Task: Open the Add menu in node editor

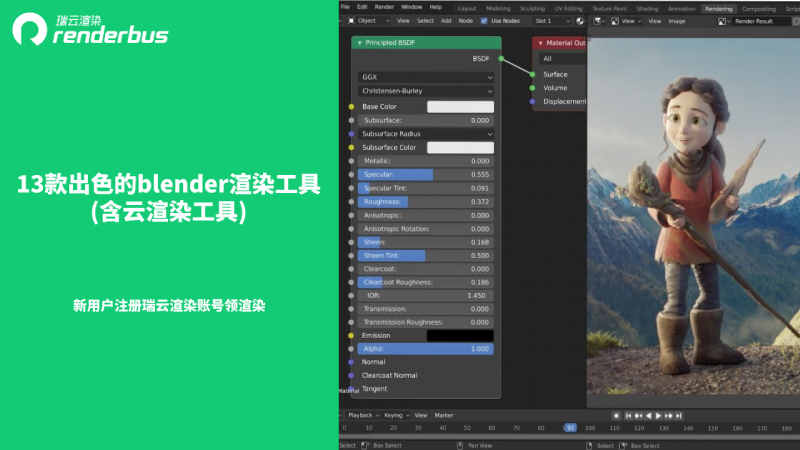Action: pos(448,20)
